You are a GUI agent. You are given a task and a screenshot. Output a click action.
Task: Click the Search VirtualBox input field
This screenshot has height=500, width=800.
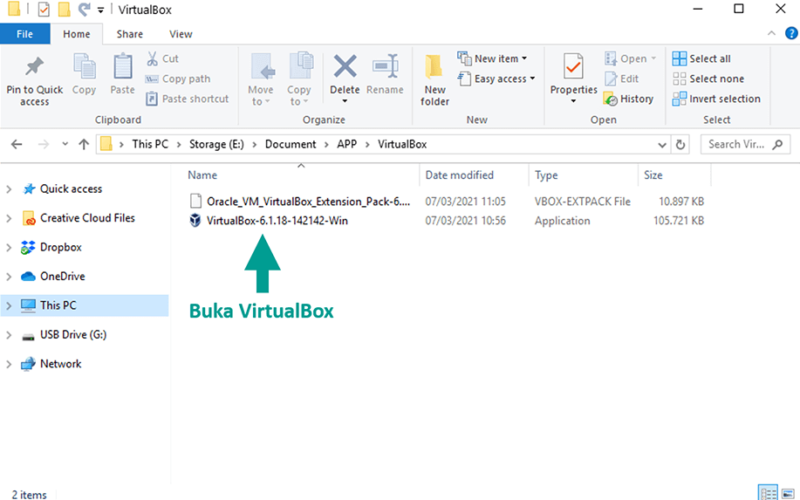tap(745, 144)
